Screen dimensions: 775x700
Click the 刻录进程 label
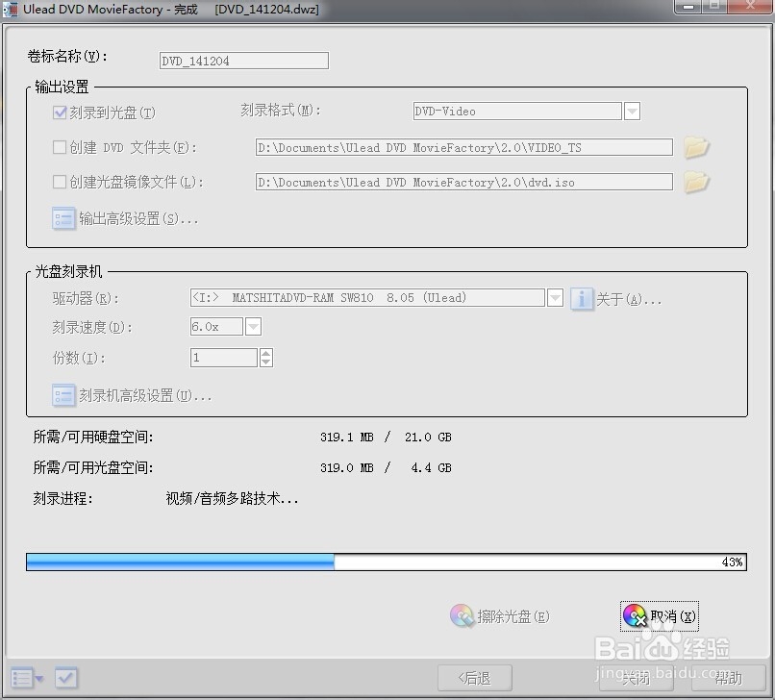[62, 498]
